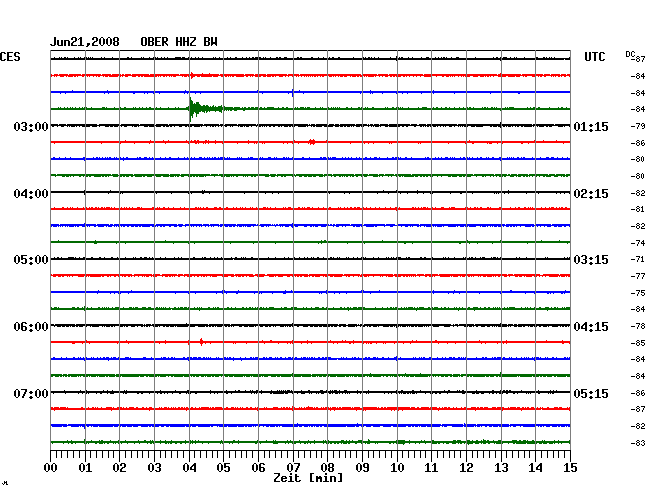650x494 pixels.
Task: Click the 09 minute axis label
Action: click(362, 468)
